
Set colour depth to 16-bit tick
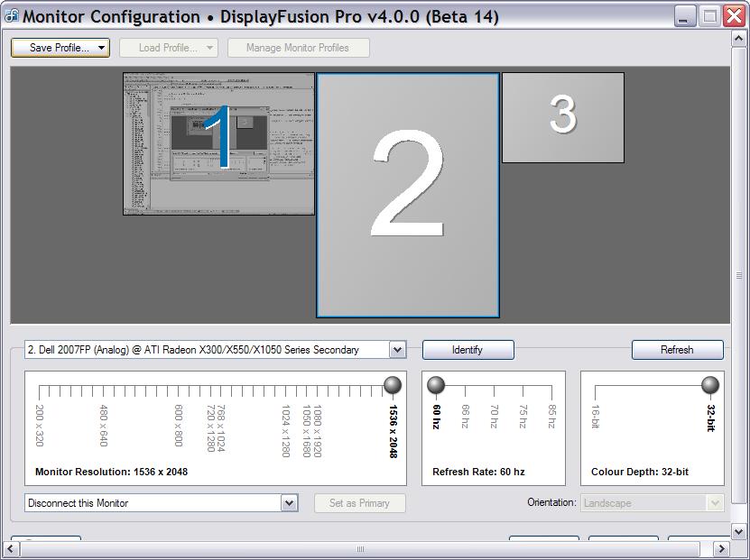point(596,391)
